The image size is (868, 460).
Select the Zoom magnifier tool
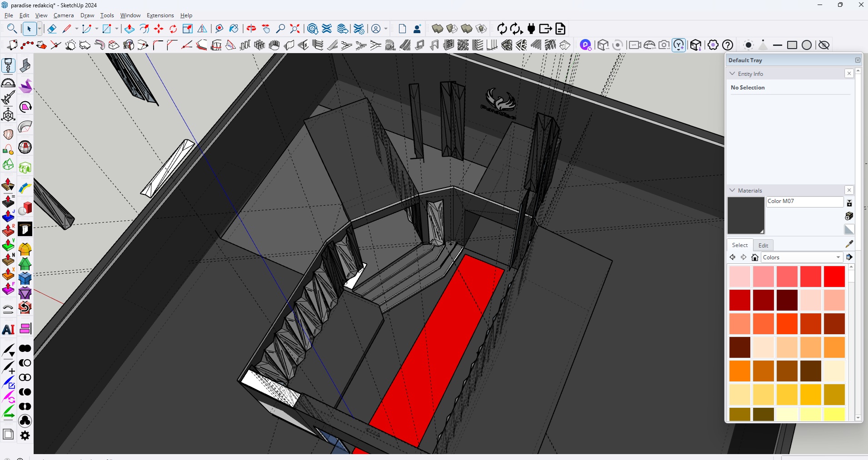pyautogui.click(x=280, y=29)
